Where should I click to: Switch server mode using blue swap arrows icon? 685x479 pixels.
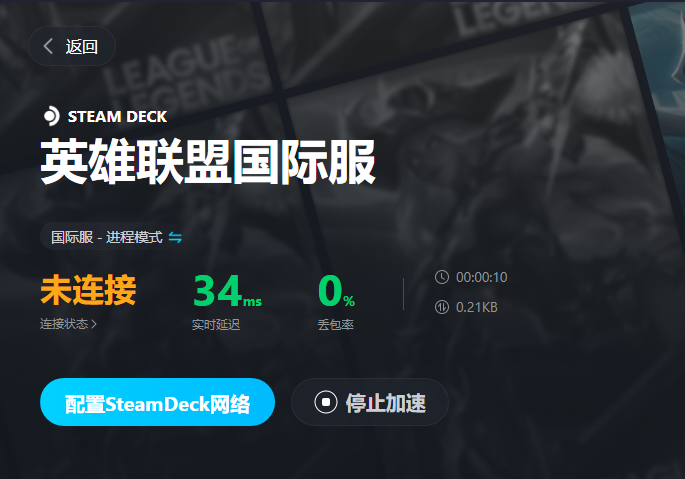click(175, 237)
